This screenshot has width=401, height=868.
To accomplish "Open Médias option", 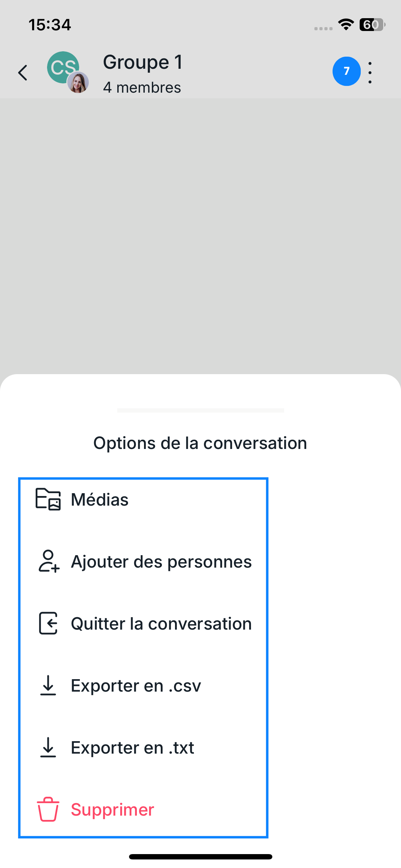I will click(100, 500).
